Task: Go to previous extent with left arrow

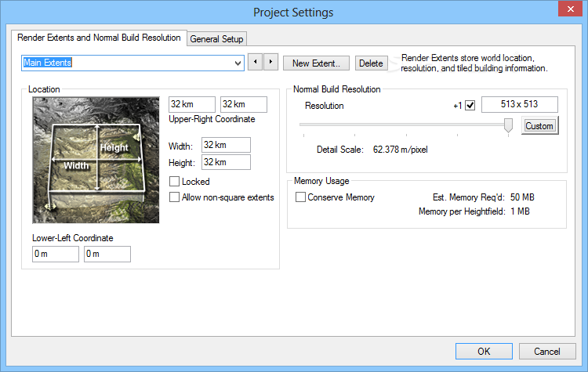Action: point(256,62)
